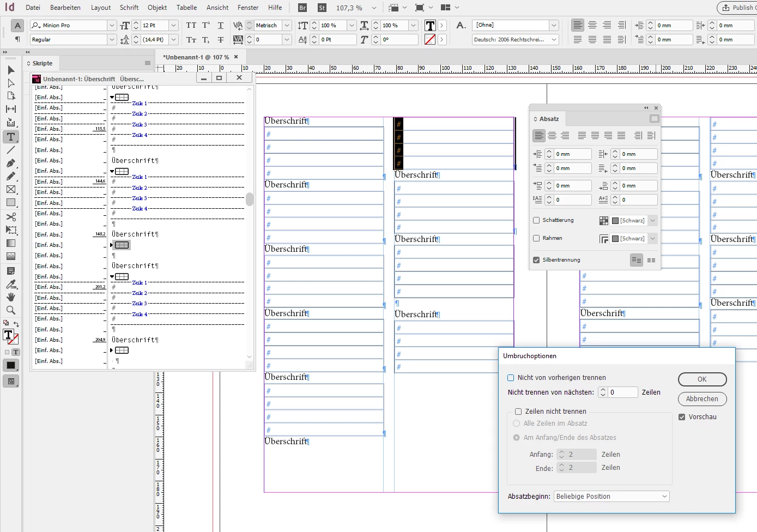The width and height of the screenshot is (757, 532).
Task: Check Nicht von vorherigen trennen
Action: tap(511, 377)
